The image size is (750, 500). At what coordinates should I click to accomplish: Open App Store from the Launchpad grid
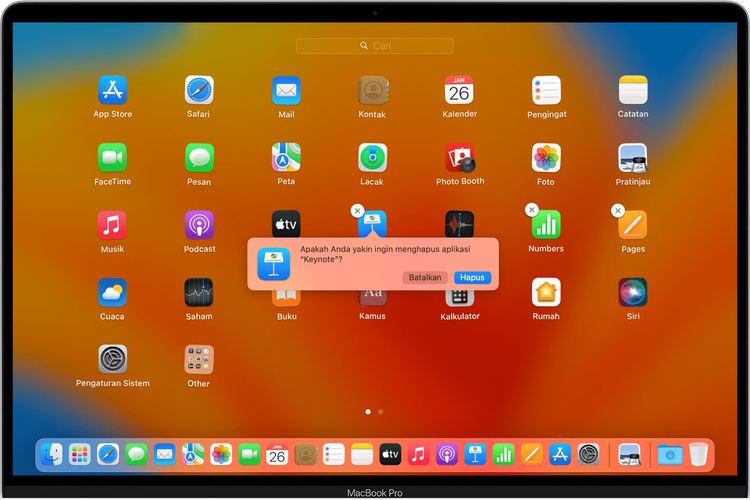pos(112,91)
